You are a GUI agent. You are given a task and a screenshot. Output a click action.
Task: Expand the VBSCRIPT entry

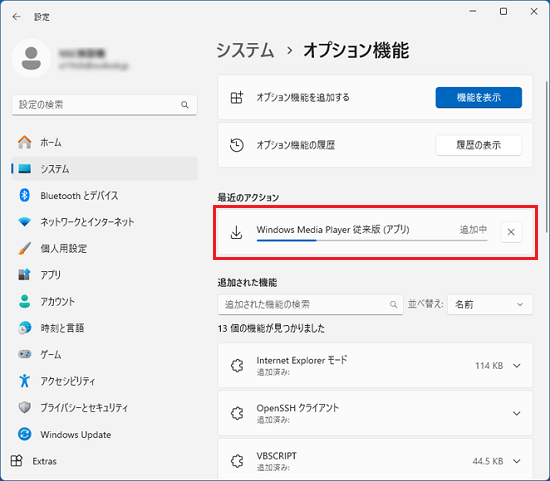[517, 461]
